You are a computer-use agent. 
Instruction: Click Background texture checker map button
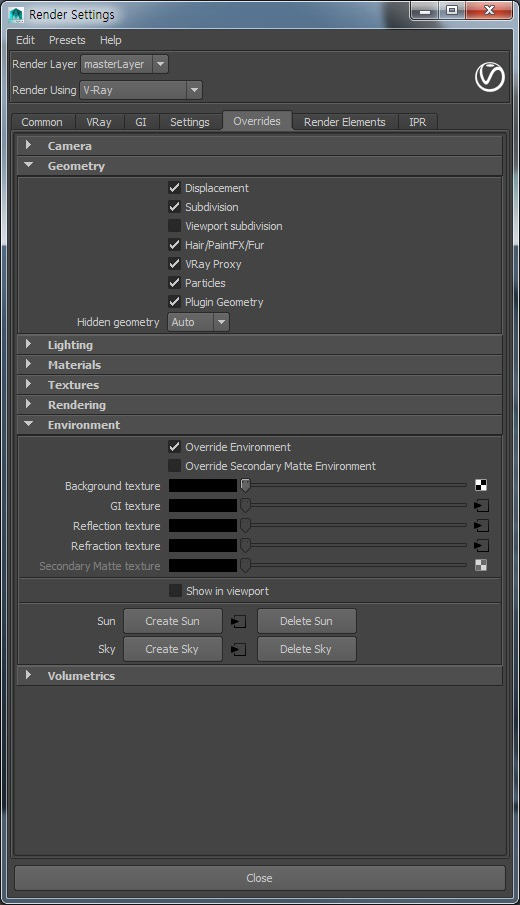point(481,485)
